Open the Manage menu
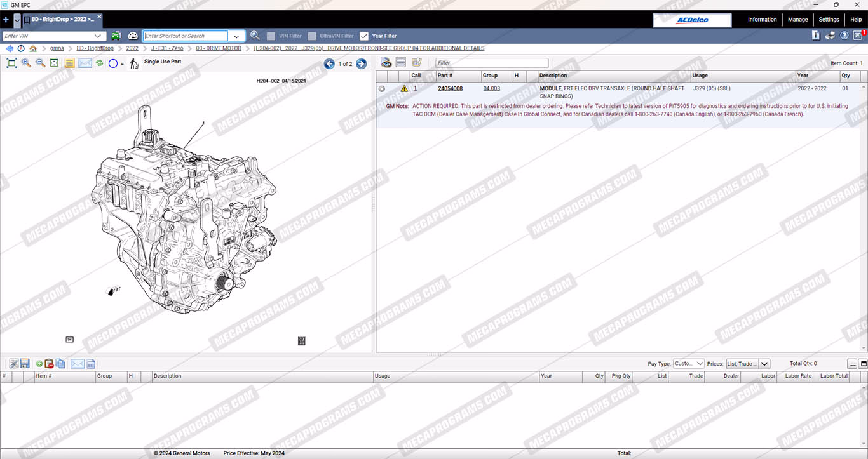Viewport: 868px width, 459px height. click(797, 20)
